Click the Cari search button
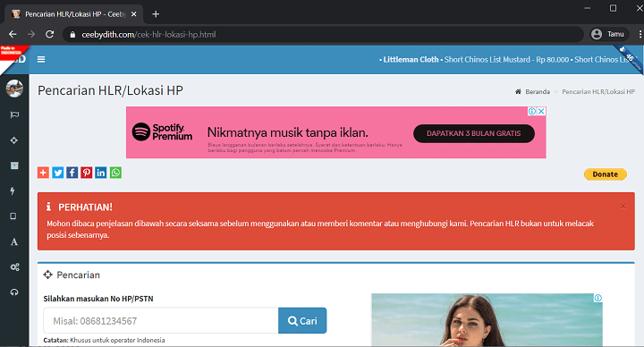The height and width of the screenshot is (347, 644). pos(302,321)
